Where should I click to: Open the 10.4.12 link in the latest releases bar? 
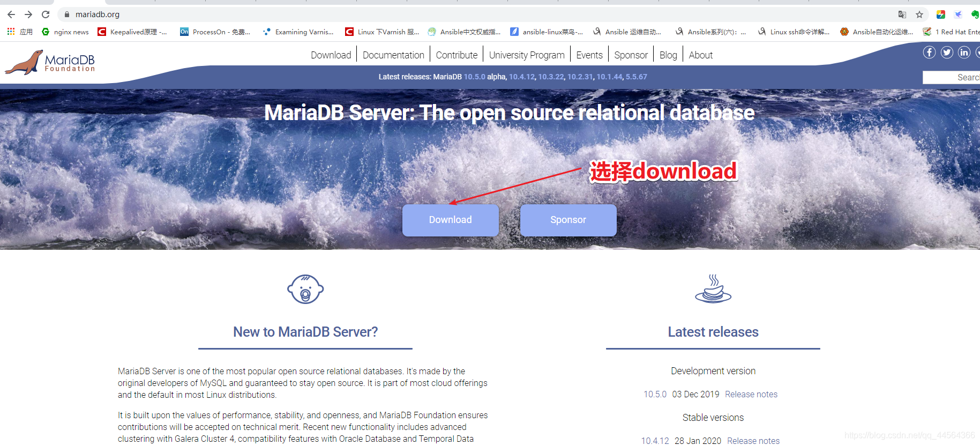tap(521, 77)
